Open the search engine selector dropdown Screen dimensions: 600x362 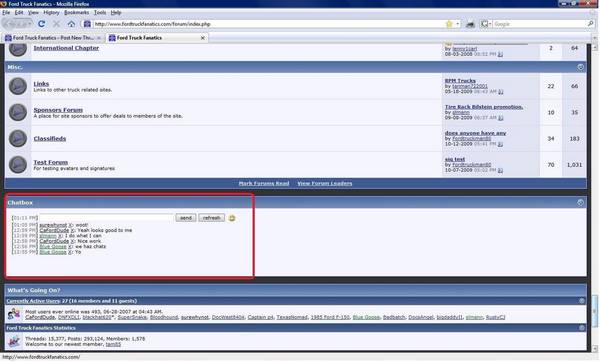coord(486,24)
